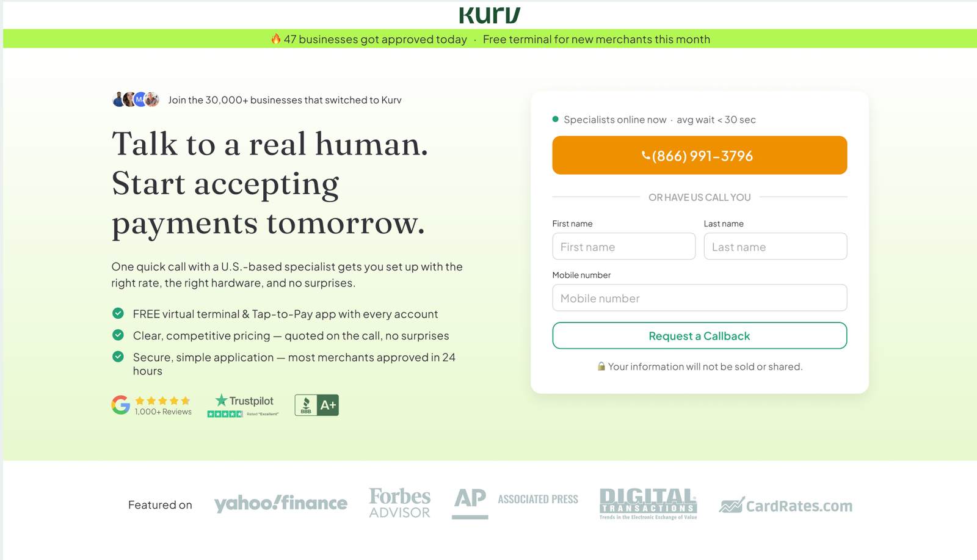Click 'Join the 30,000+ businesses' text
Viewport: 977px width, 560px height.
click(285, 100)
